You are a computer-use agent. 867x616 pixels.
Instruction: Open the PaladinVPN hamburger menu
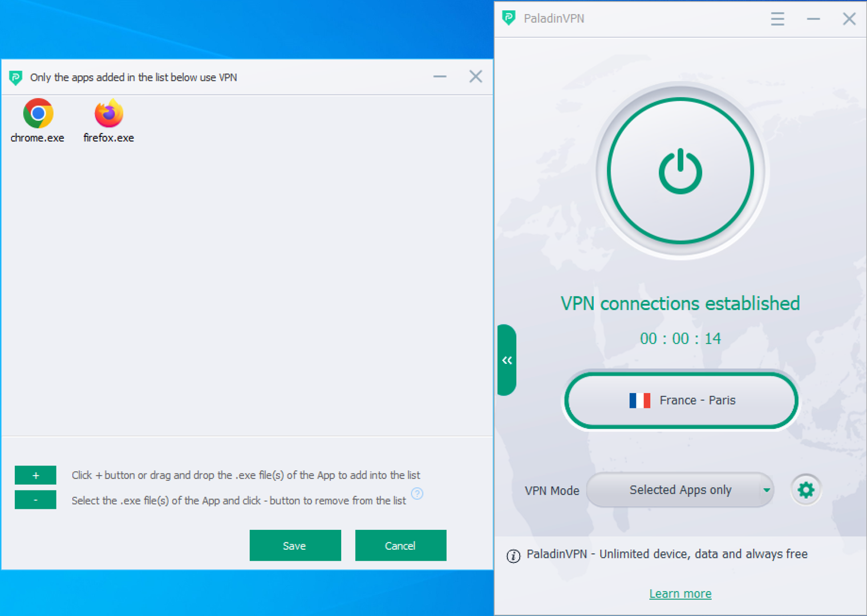click(x=777, y=19)
